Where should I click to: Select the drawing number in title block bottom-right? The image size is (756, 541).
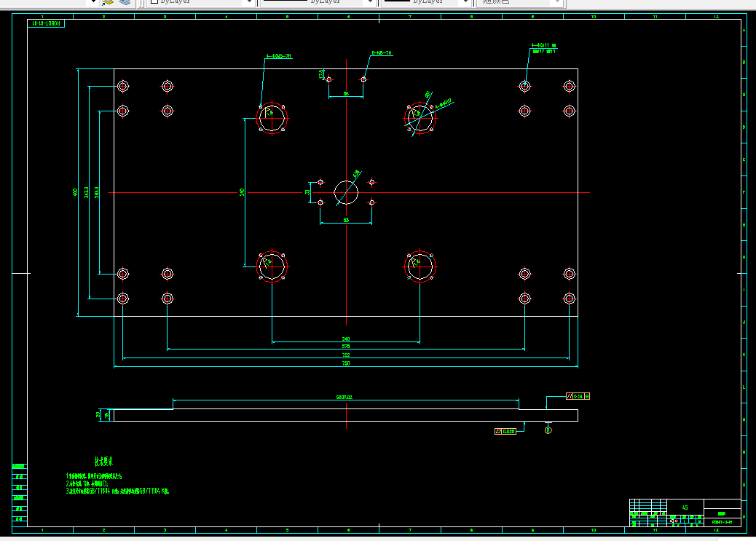coord(722,522)
